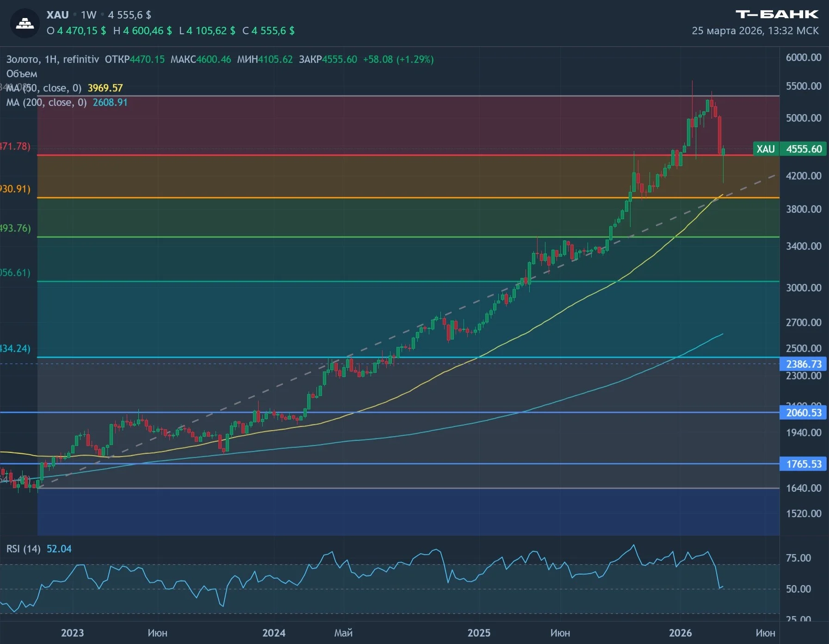
Task: Click the MA 200 value 2608.91
Action: [110, 102]
